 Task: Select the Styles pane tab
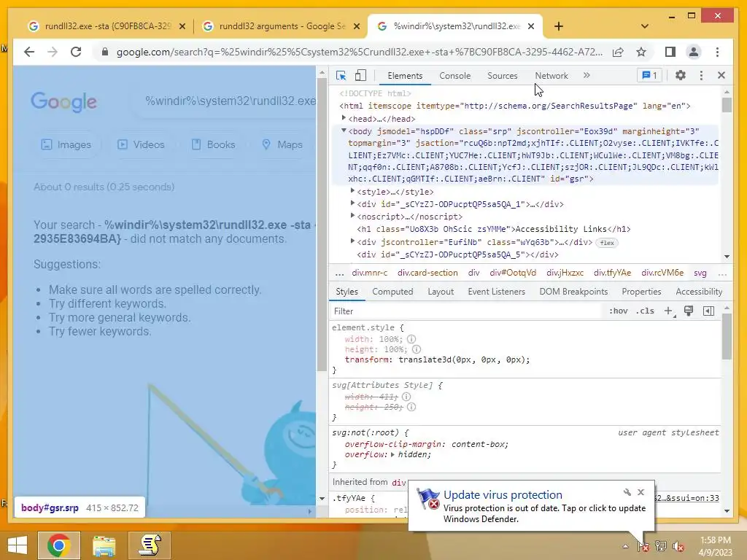tap(347, 292)
